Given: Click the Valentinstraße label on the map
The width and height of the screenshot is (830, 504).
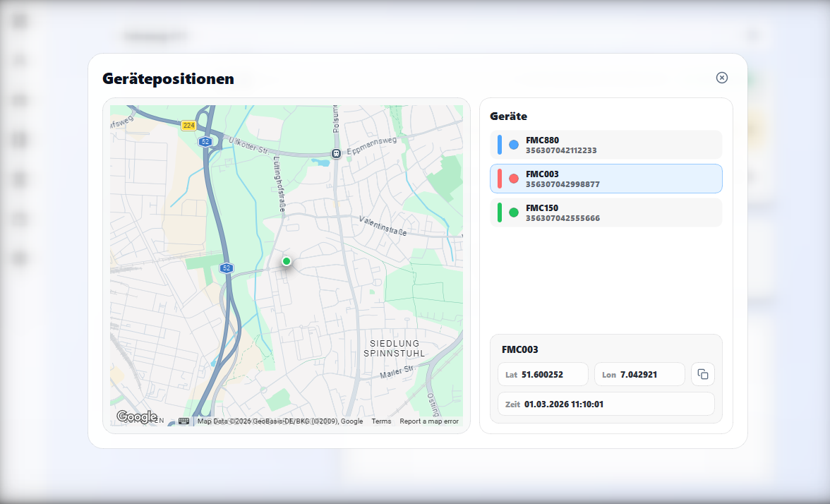Looking at the screenshot, I should pyautogui.click(x=383, y=226).
